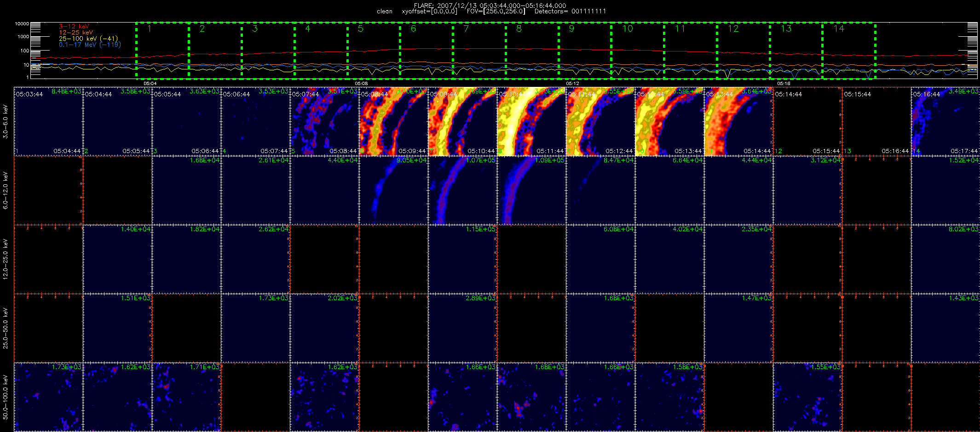Select the yellow 25-100 keV (-41) legend entry
Image resolution: width=980 pixels, height=432 pixels.
coord(88,39)
